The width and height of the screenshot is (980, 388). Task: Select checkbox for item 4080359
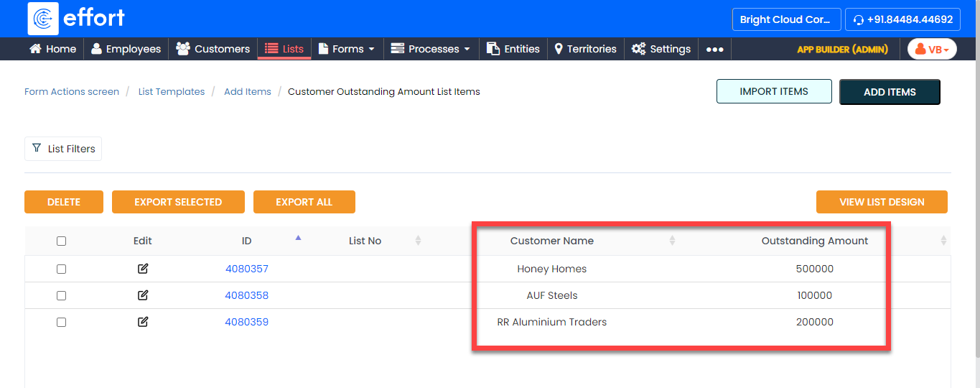(x=61, y=322)
